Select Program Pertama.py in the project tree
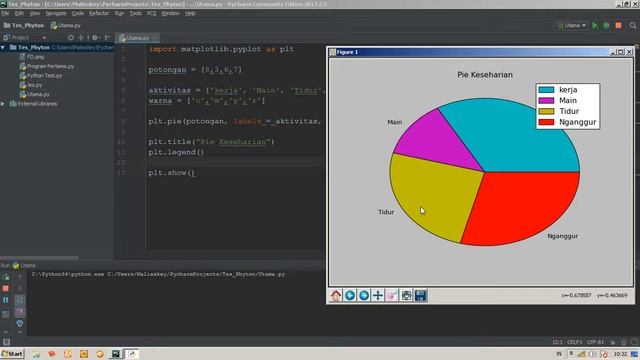 point(47,66)
